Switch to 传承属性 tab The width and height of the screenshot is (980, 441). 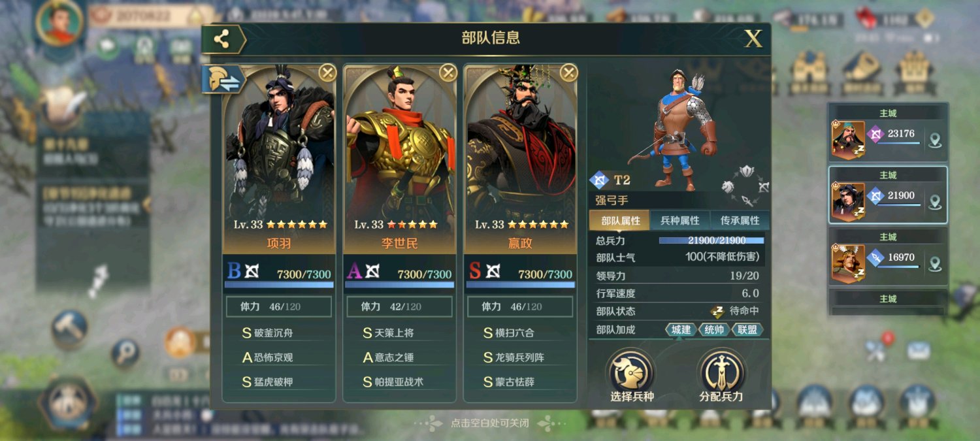(x=740, y=221)
